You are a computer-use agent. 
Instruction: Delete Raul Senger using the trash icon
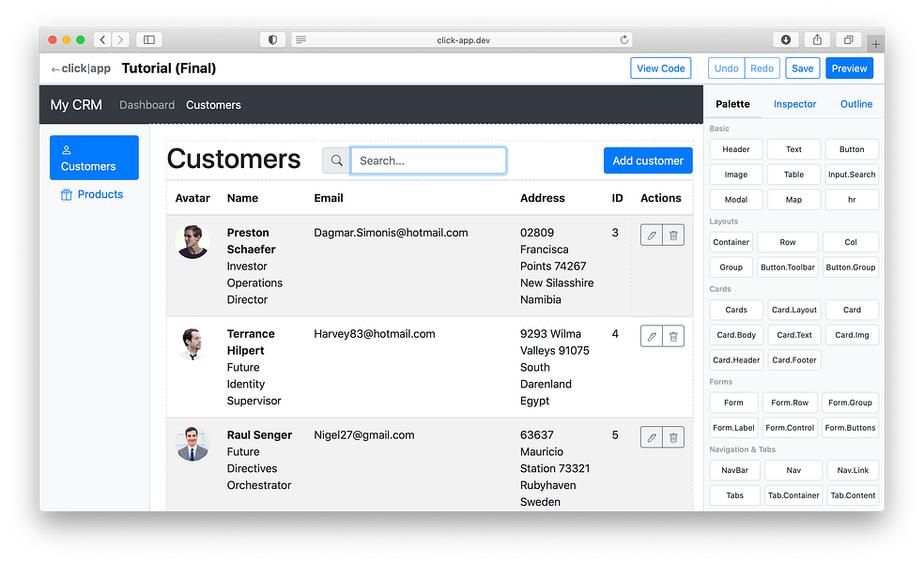[x=673, y=437]
